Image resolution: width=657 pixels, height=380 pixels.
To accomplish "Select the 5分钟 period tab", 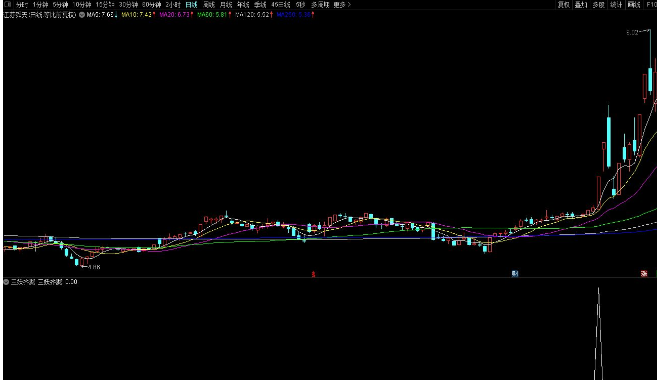I will [60, 5].
